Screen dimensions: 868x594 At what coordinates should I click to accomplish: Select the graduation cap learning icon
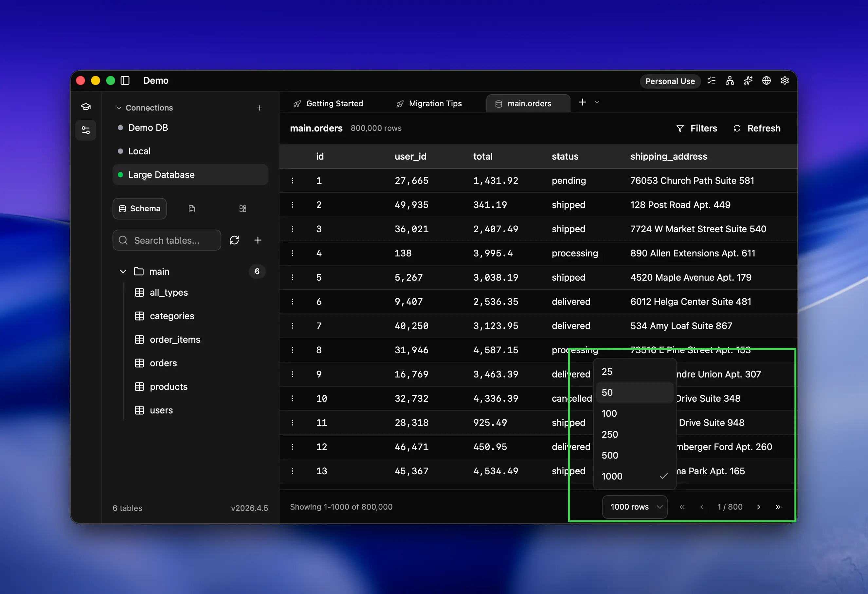(85, 106)
